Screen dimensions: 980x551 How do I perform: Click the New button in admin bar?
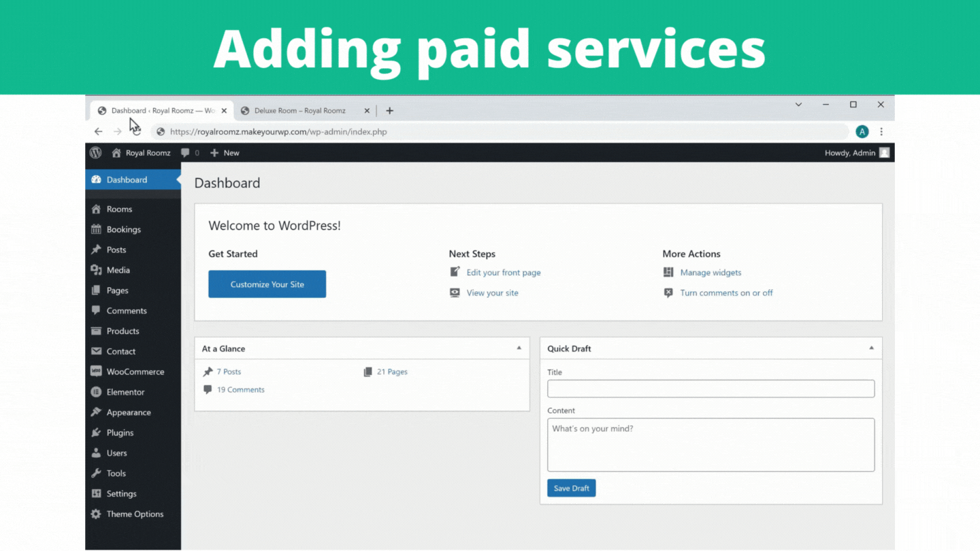225,153
